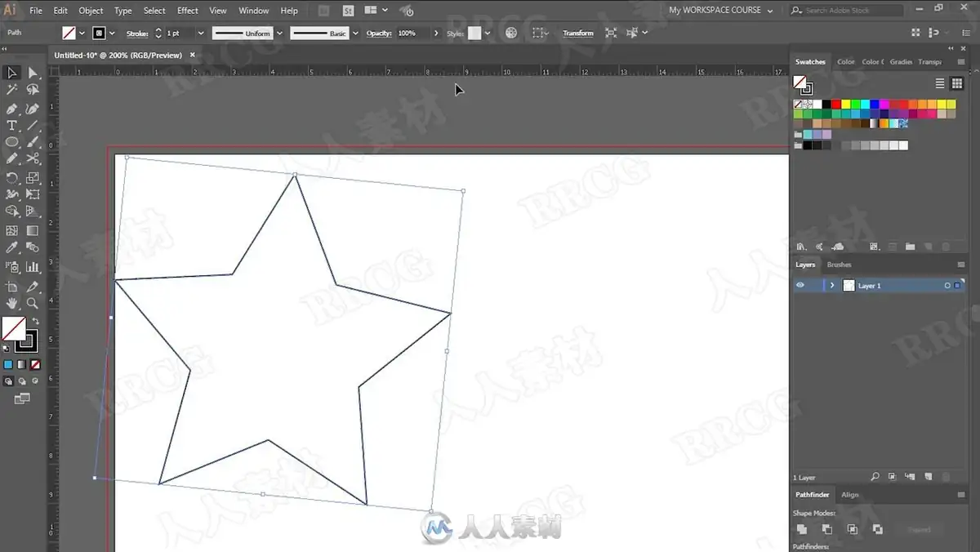Screen dimensions: 980x552
Task: Click the Exclude shape mode icon
Action: [x=878, y=529]
